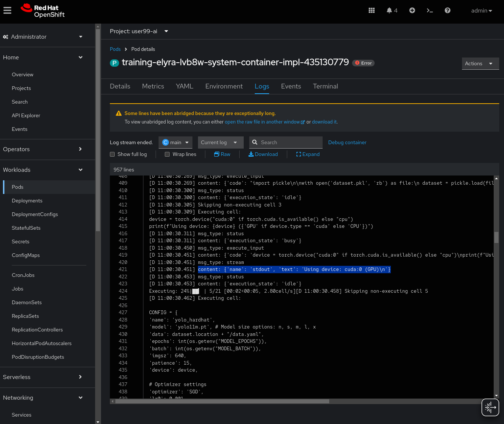Click the Administrator perspective gear icon
The width and height of the screenshot is (504, 424).
(x=6, y=37)
